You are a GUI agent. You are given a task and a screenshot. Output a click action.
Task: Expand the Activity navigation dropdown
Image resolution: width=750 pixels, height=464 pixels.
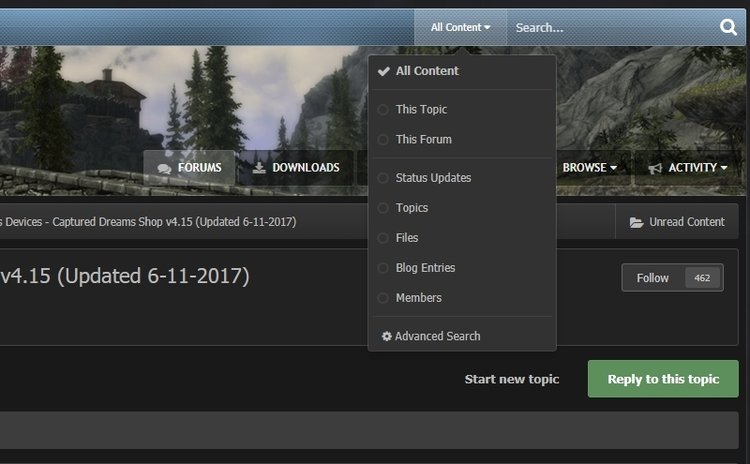point(688,168)
